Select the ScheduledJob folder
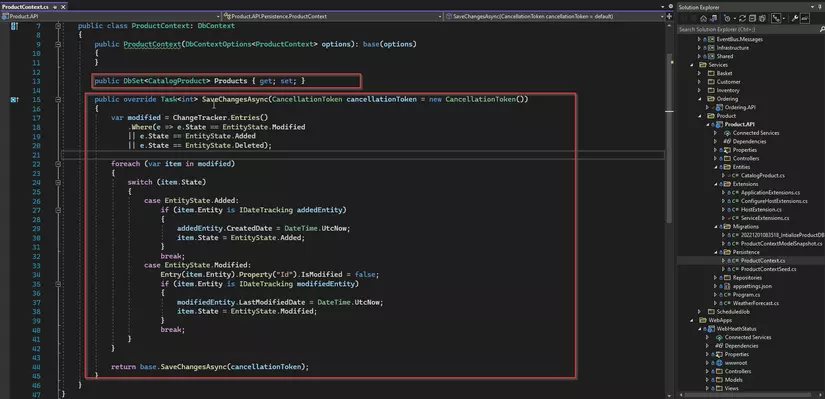Screen dimensions: 825x399 click(x=733, y=312)
